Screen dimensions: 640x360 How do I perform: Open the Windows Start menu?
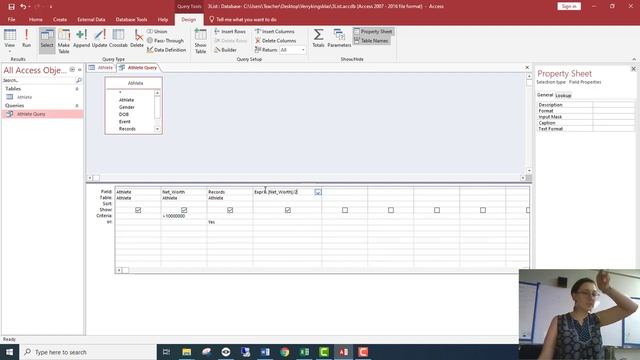(9, 352)
